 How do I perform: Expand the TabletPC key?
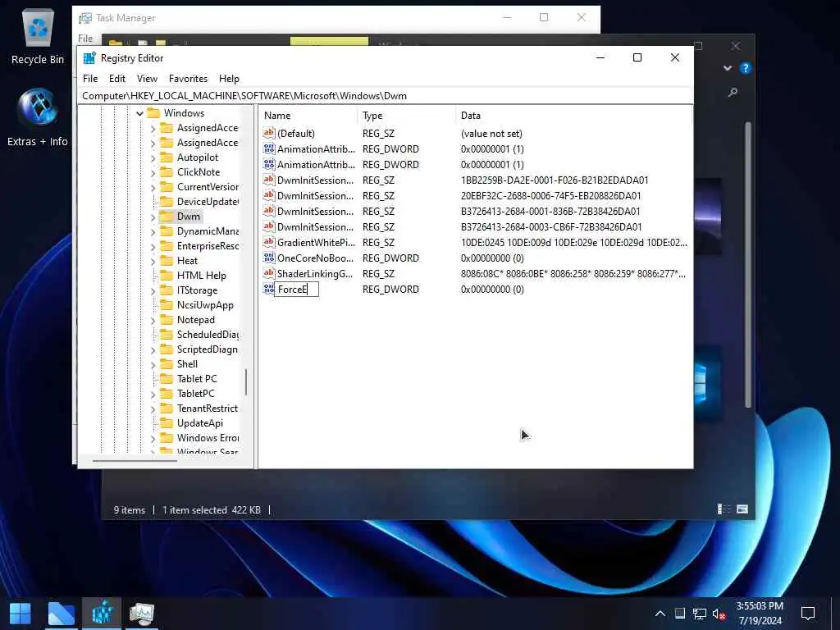153,395
